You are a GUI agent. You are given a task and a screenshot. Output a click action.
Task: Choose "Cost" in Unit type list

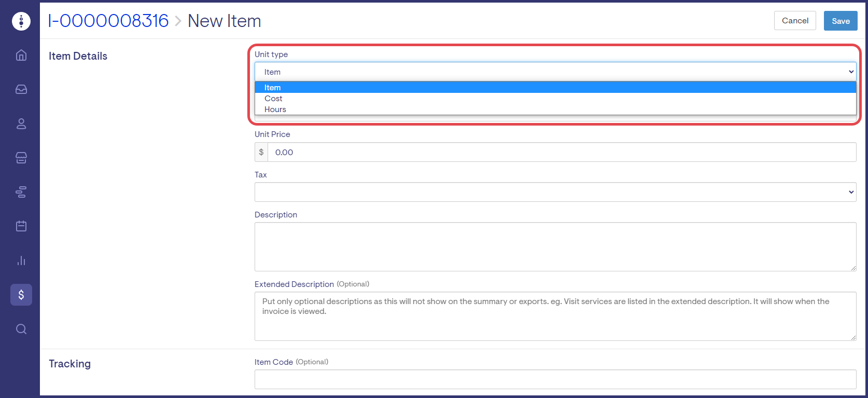pyautogui.click(x=274, y=99)
